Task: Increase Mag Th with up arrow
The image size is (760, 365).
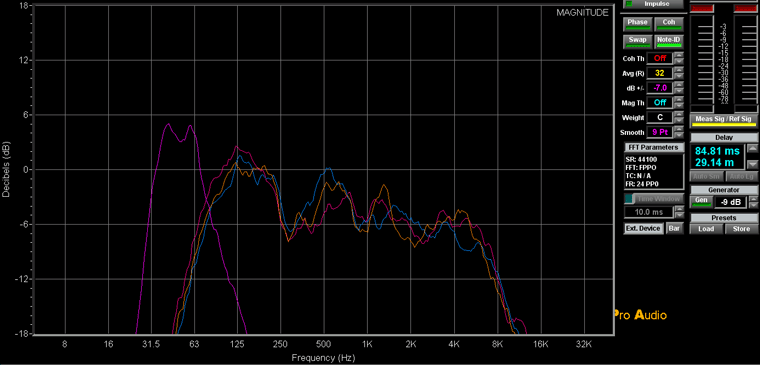Action: [x=679, y=100]
